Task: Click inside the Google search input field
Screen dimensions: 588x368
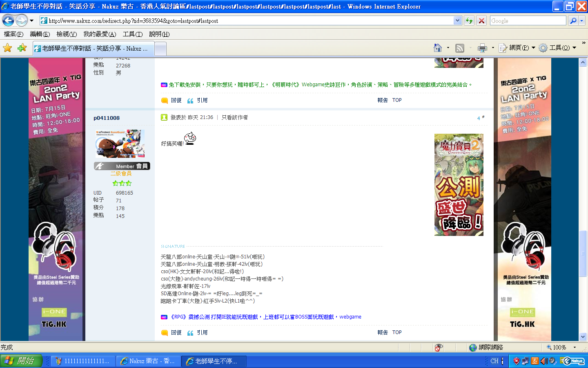Action: point(528,21)
